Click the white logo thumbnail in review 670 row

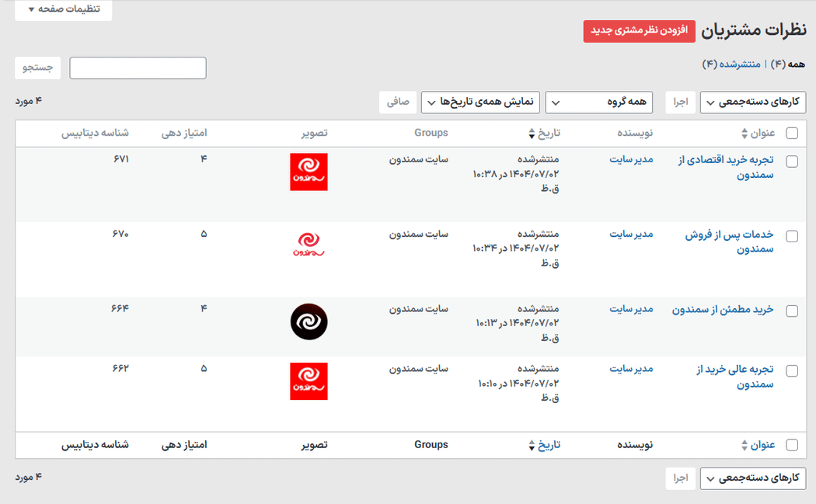point(309,244)
